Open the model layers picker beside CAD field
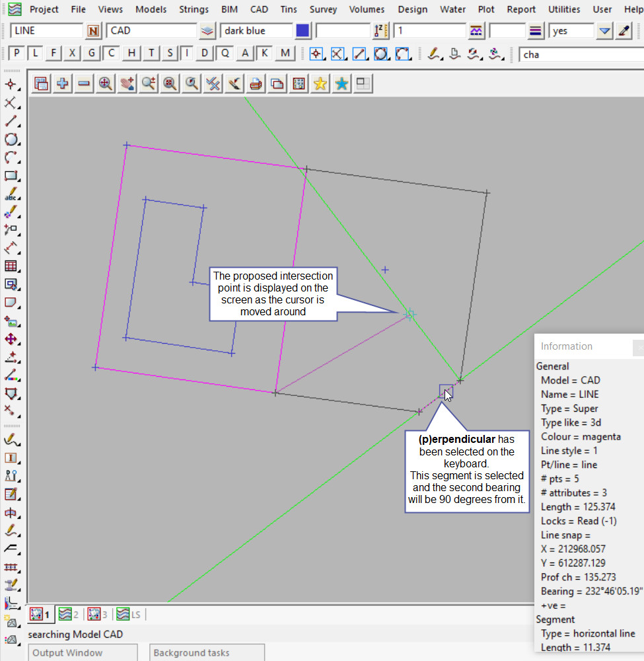 click(207, 31)
